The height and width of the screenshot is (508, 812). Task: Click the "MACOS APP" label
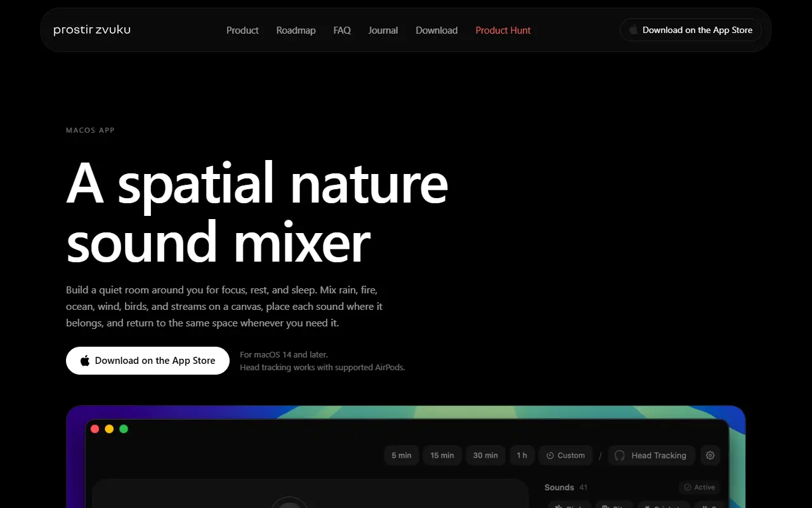point(90,130)
